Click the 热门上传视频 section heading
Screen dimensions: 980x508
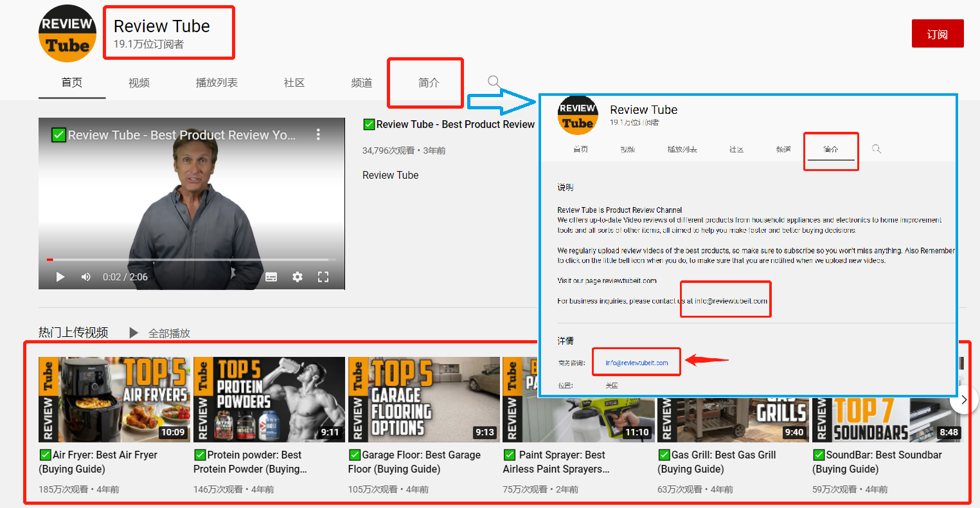[x=73, y=332]
